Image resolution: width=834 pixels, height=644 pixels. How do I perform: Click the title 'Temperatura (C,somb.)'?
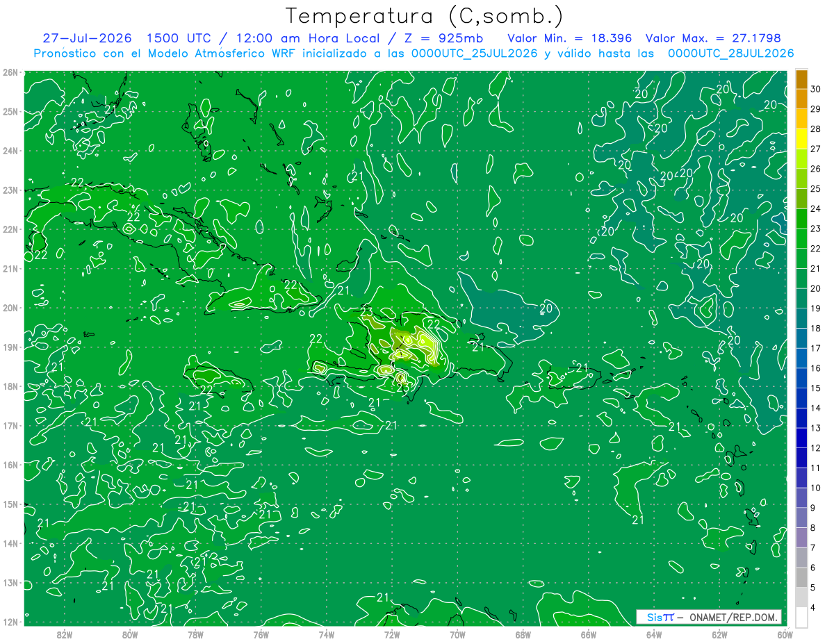[x=424, y=17]
